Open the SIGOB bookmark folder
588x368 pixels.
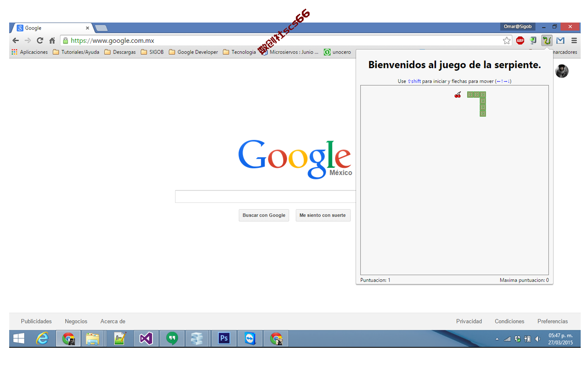coord(152,52)
